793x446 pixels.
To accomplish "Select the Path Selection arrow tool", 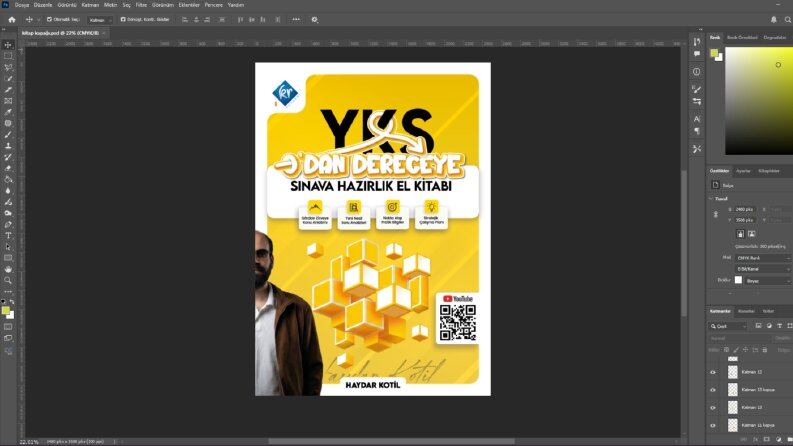I will point(8,247).
